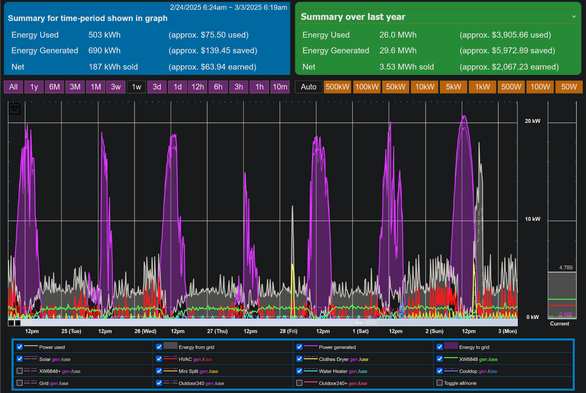
Task: Click the '3.53 MWh sold' value
Action: (407, 67)
